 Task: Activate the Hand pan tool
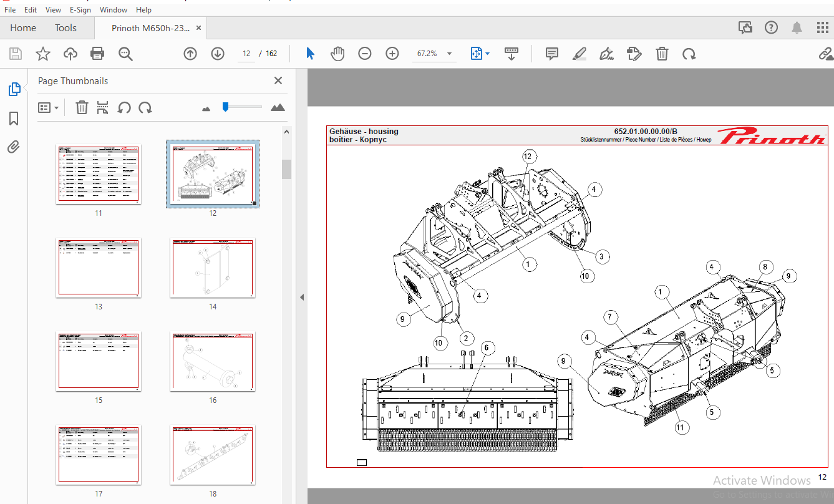[337, 54]
